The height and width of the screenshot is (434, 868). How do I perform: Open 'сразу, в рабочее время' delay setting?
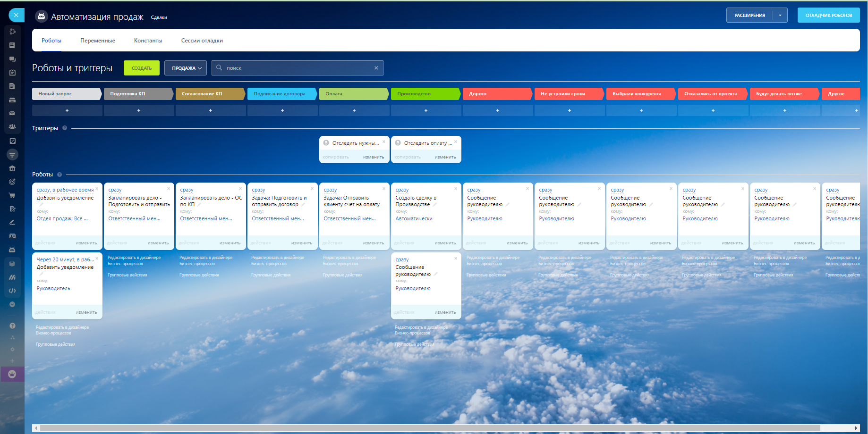click(x=65, y=190)
